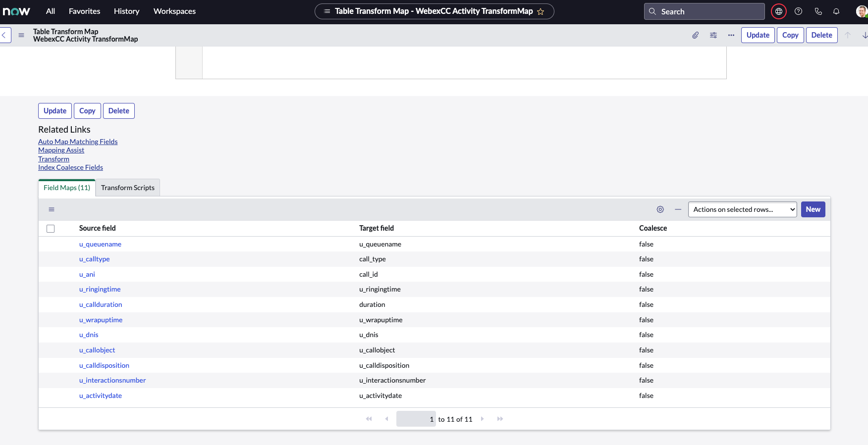Open list personalize gear icon

(x=660, y=209)
